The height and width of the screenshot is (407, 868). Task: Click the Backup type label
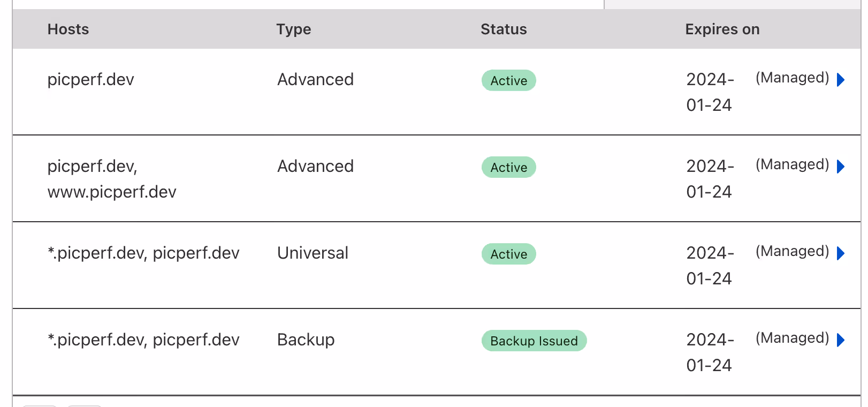click(x=306, y=340)
